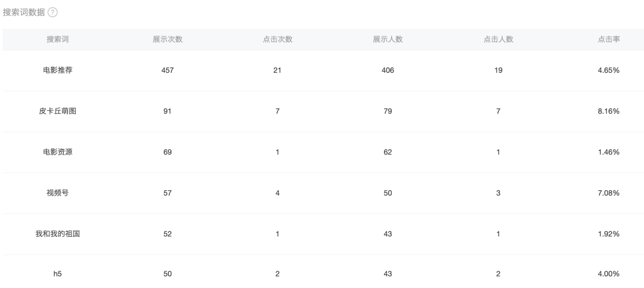The width and height of the screenshot is (644, 288).
Task: Select the 电影推荐 search term
Action: pyautogui.click(x=57, y=70)
